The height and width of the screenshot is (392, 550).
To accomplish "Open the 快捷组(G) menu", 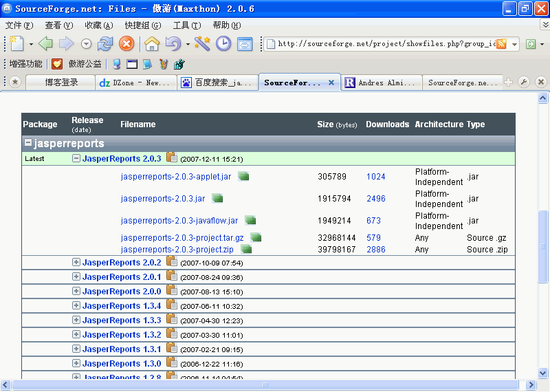I will click(143, 25).
